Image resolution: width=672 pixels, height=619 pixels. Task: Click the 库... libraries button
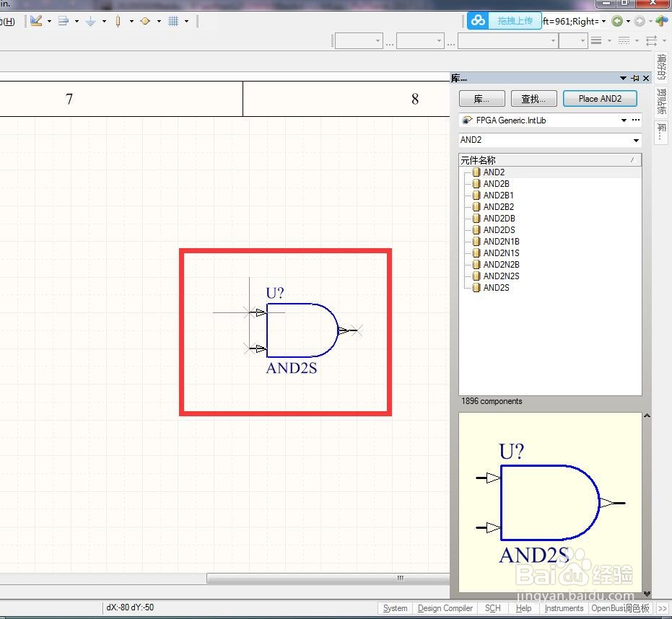tap(481, 99)
